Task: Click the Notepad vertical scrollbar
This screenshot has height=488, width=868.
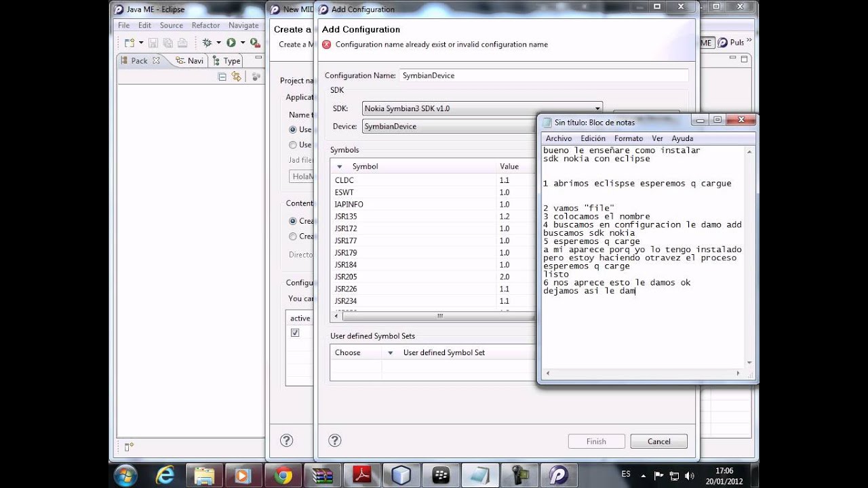Action: click(749, 257)
